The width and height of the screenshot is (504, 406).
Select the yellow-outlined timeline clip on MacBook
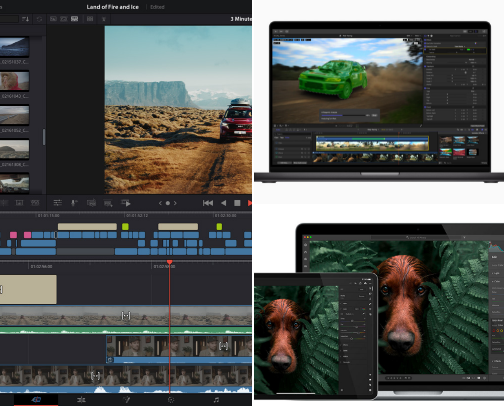(372, 143)
